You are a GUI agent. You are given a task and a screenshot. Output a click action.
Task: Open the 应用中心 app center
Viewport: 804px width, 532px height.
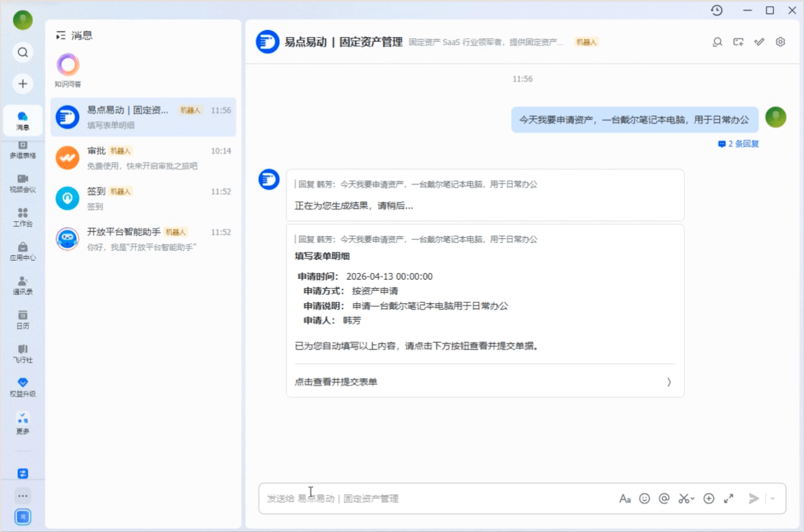coord(22,251)
